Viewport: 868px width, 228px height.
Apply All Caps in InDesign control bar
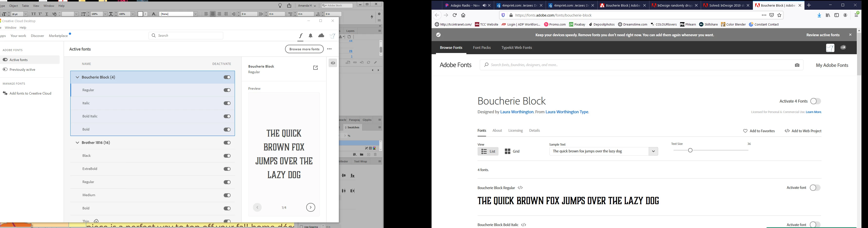(x=33, y=14)
